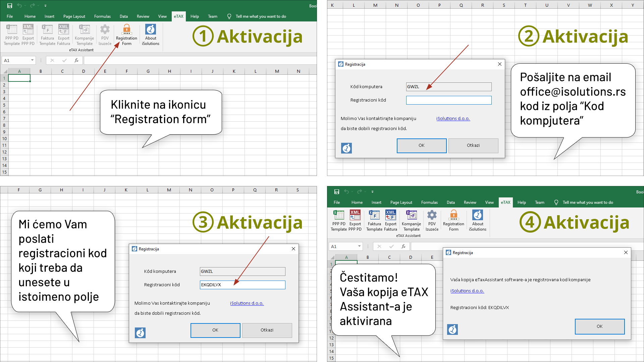
Task: Switch to the Page Layout tab
Action: (x=74, y=16)
